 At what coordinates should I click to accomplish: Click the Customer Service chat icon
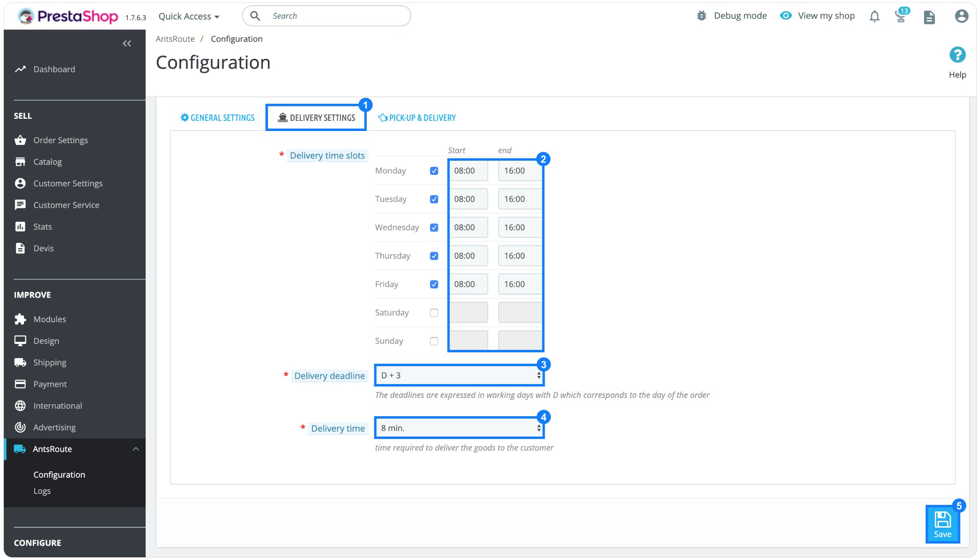[x=20, y=205]
